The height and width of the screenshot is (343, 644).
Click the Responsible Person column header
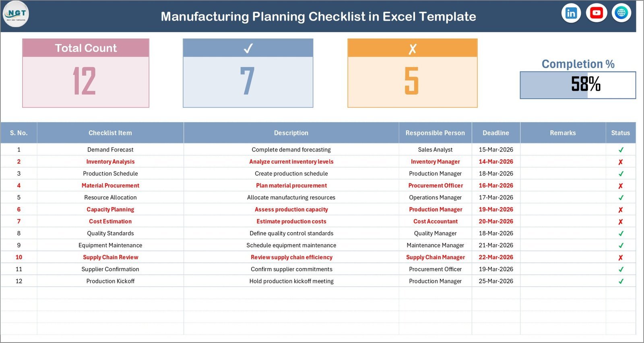[435, 133]
